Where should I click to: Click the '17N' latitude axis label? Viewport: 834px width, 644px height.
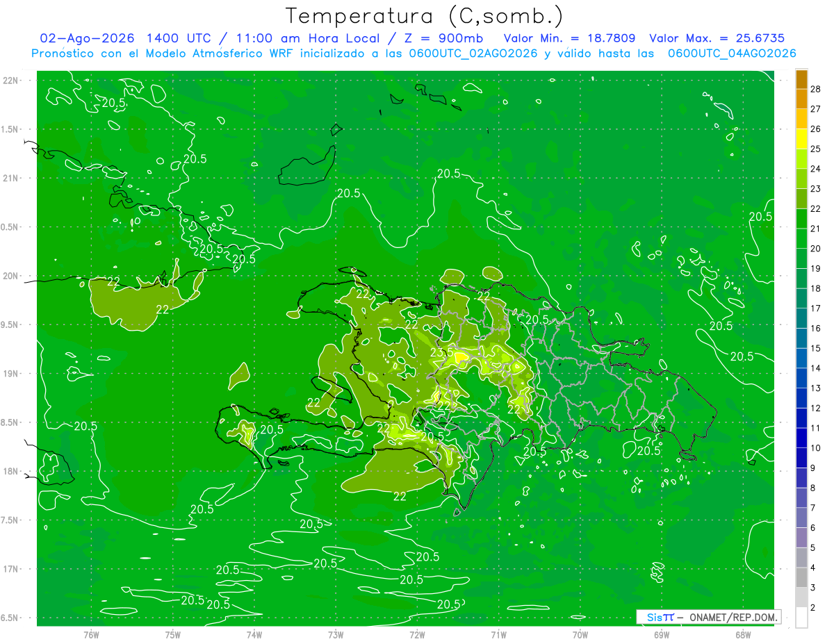click(x=10, y=569)
